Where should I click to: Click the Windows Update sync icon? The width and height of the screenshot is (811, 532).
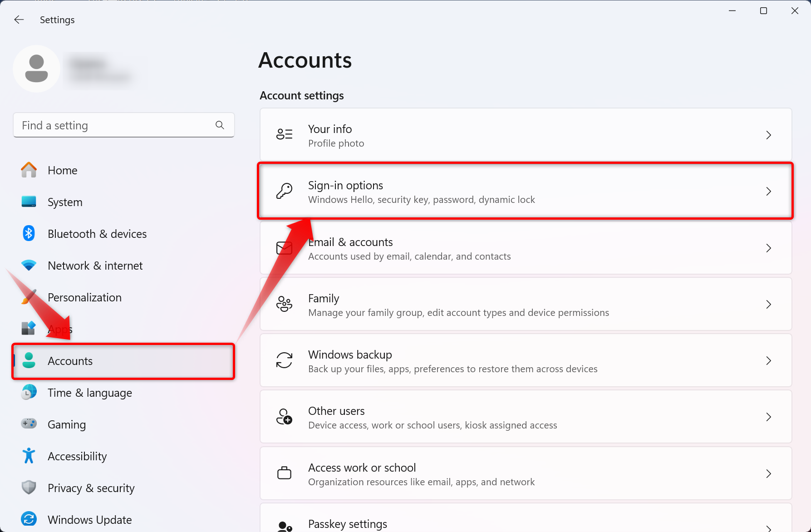[x=29, y=519]
